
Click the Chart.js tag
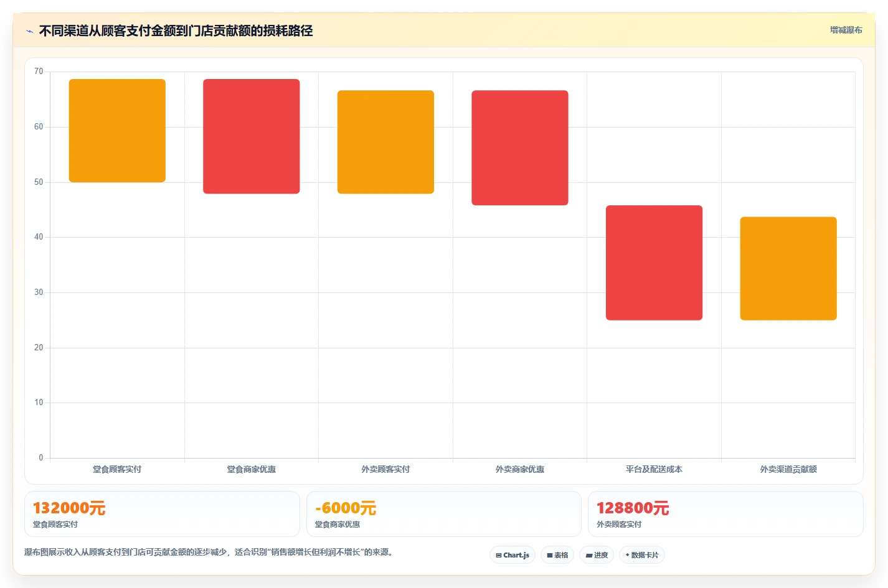(x=512, y=555)
